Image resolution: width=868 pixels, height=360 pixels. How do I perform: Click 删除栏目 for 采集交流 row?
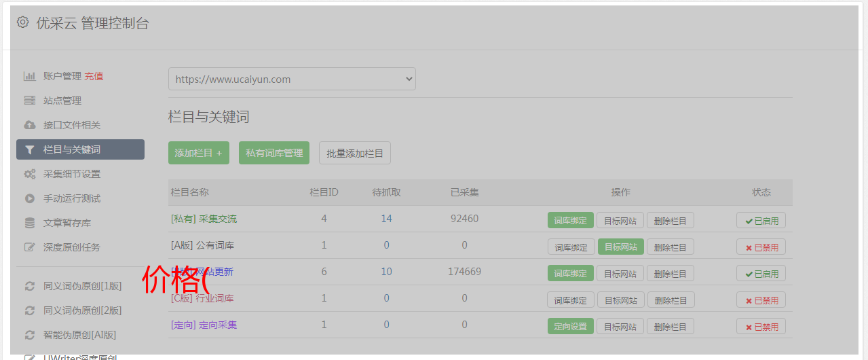(x=671, y=220)
